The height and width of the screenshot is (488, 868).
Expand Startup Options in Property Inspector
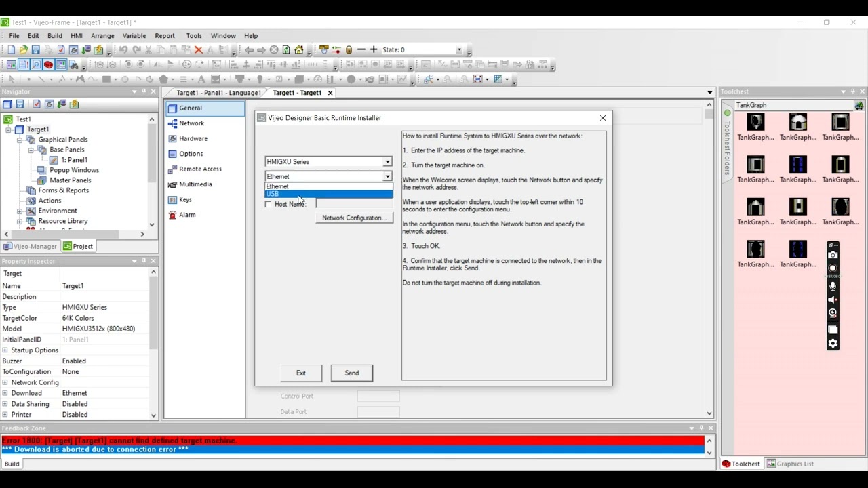(x=5, y=350)
